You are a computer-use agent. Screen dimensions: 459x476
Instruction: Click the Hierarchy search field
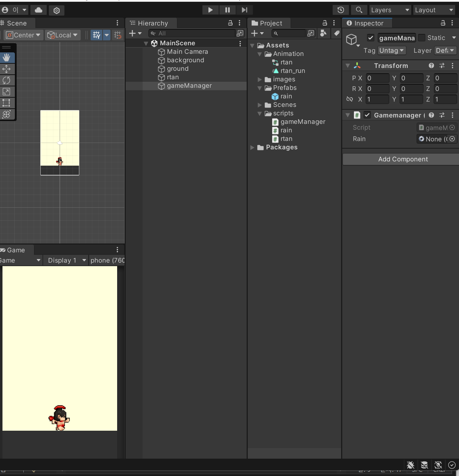[192, 33]
